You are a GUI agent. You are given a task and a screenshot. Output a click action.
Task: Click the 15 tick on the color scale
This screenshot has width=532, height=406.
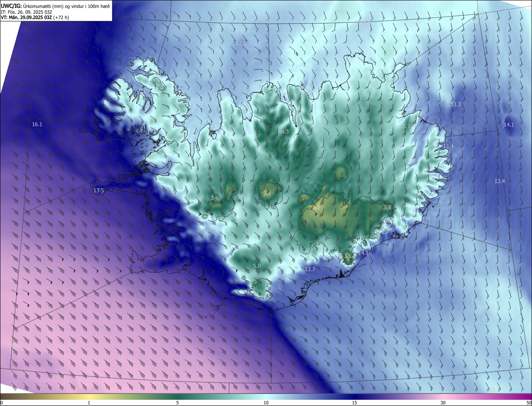tap(355, 403)
